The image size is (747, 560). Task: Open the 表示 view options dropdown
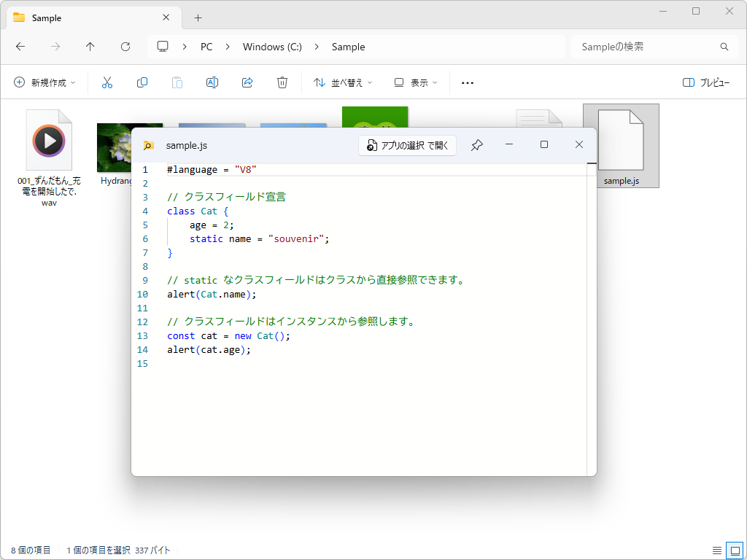click(x=414, y=82)
